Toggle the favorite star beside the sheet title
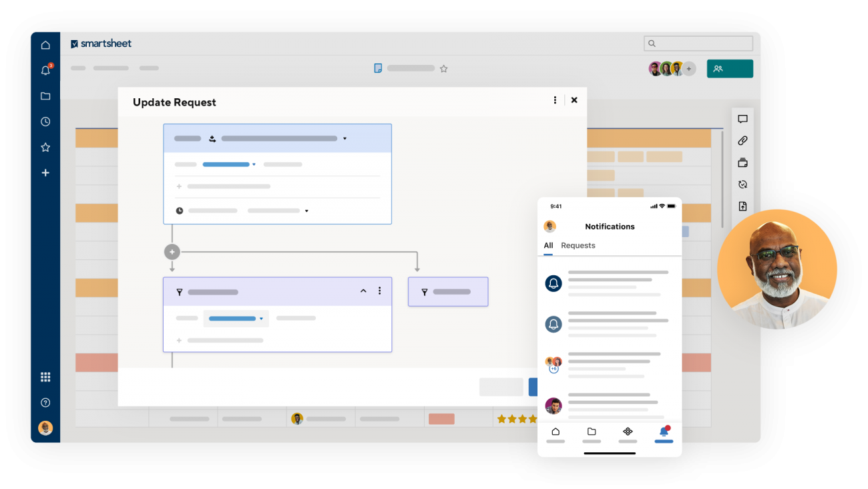The image size is (868, 489). click(444, 68)
